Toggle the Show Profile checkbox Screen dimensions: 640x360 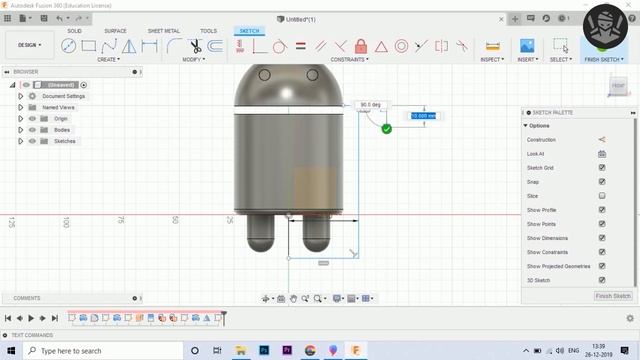tap(602, 210)
